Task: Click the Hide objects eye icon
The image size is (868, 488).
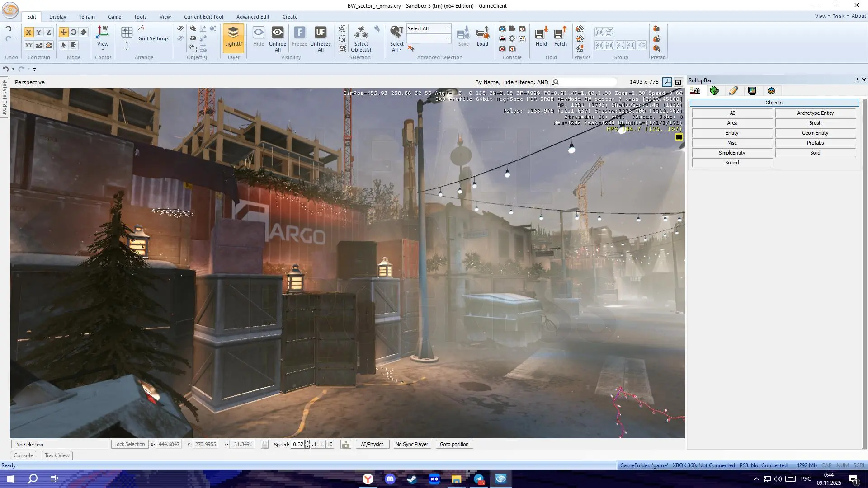Action: (259, 33)
